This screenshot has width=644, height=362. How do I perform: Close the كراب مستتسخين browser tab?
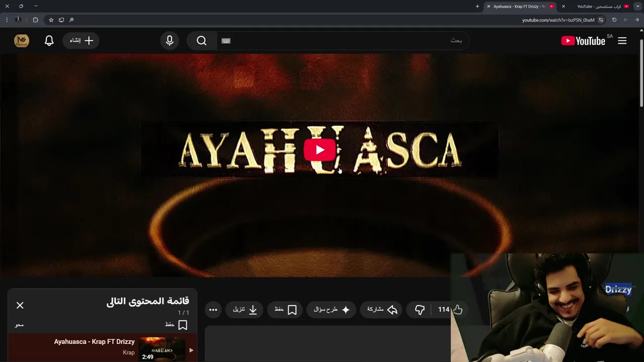coord(563,7)
